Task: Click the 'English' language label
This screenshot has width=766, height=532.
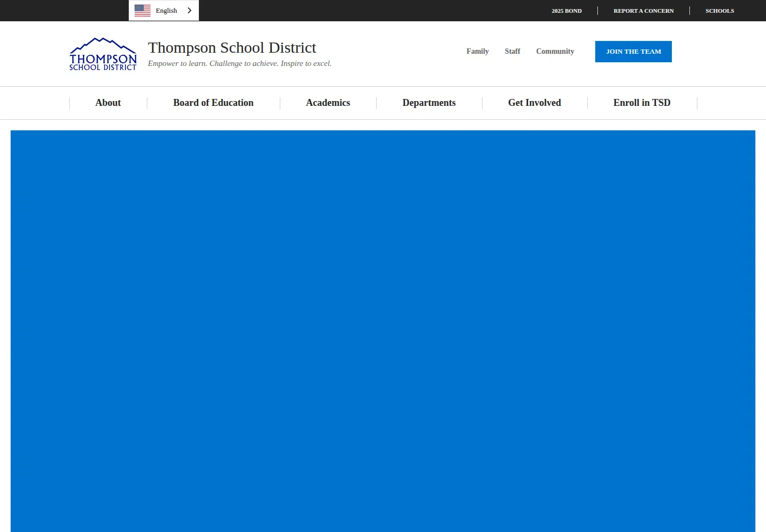Action: pyautogui.click(x=166, y=11)
